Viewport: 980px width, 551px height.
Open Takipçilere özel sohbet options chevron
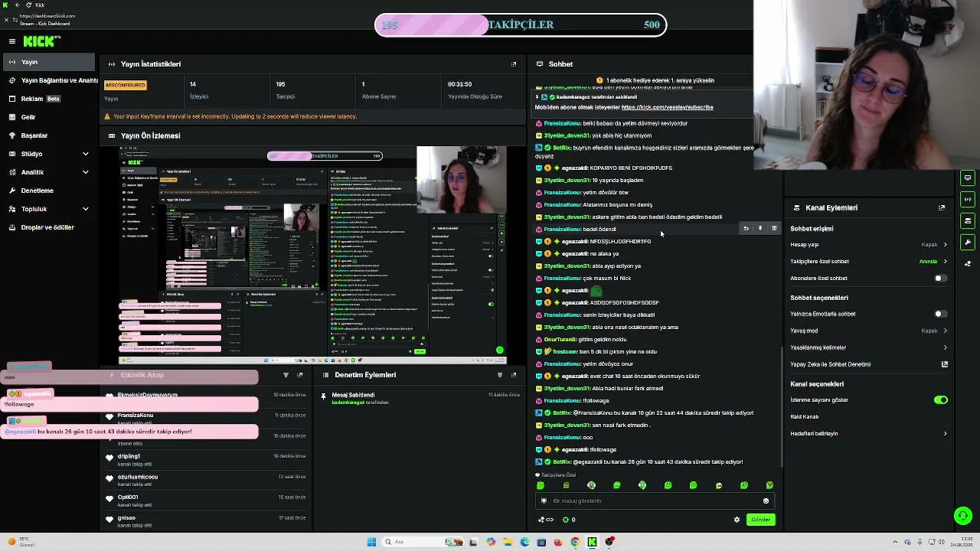[x=945, y=262]
